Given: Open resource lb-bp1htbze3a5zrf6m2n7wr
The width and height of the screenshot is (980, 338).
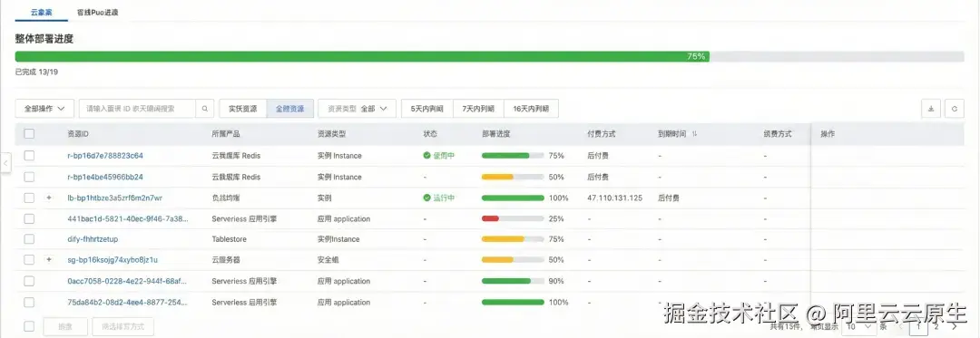Looking at the screenshot, I should (115, 198).
